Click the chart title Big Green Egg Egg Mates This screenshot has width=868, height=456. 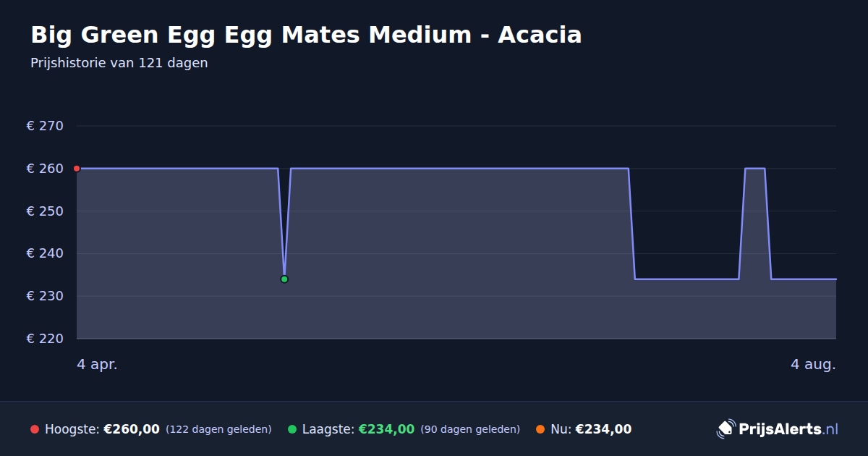pos(306,35)
